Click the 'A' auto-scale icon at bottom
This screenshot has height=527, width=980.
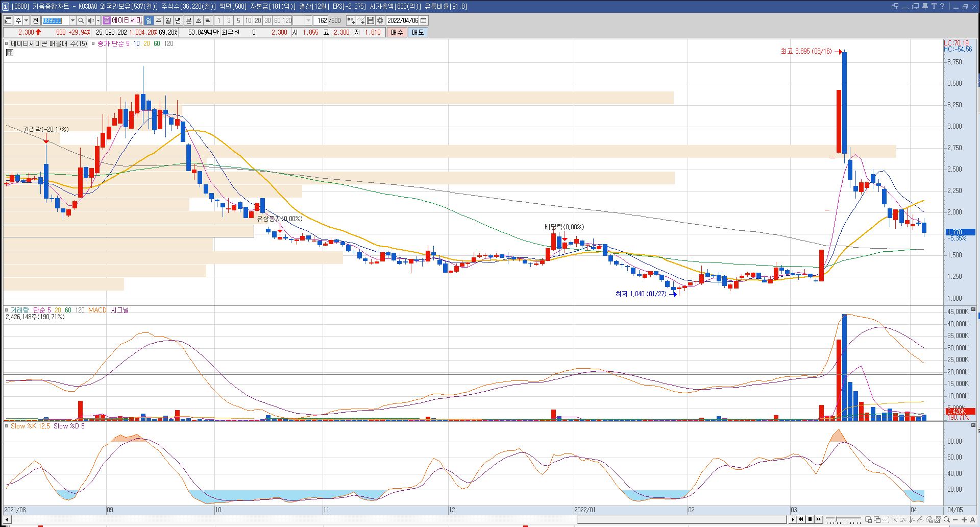pos(972,520)
